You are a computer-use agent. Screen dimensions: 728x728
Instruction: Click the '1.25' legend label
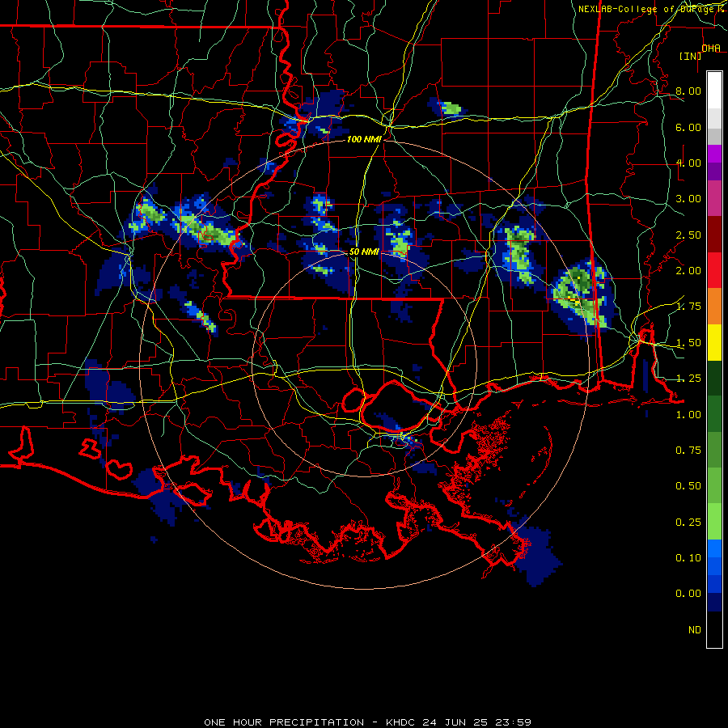click(688, 379)
